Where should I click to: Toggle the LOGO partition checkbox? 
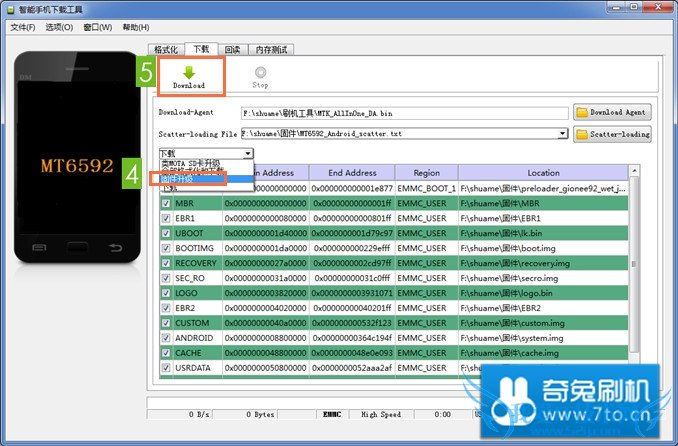point(166,293)
